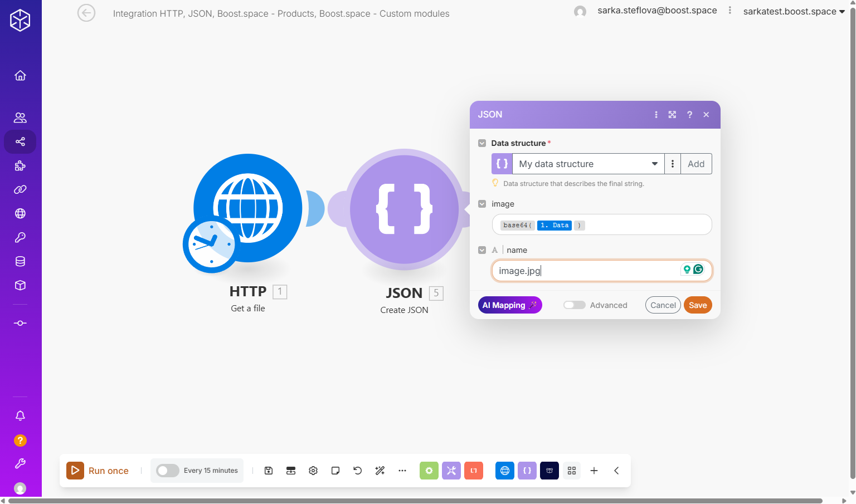The height and width of the screenshot is (504, 856).
Task: Open JSON dialog three-dots menu
Action: pos(656,115)
